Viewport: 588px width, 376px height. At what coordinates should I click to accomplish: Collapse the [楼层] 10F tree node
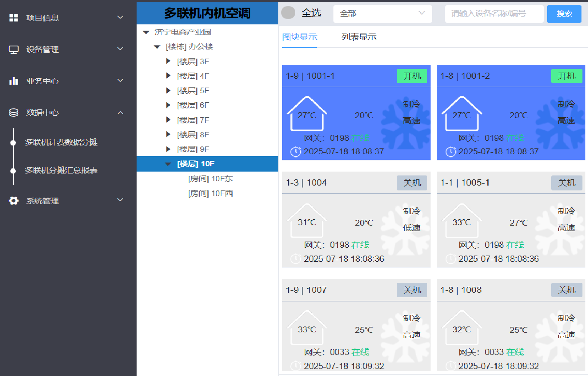pyautogui.click(x=168, y=164)
